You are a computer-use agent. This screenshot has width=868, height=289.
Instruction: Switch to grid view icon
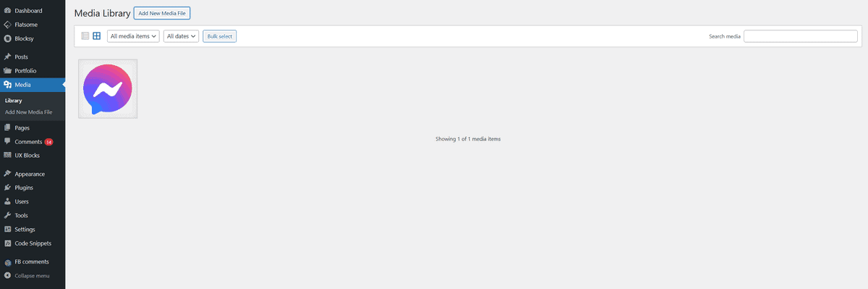tap(97, 36)
